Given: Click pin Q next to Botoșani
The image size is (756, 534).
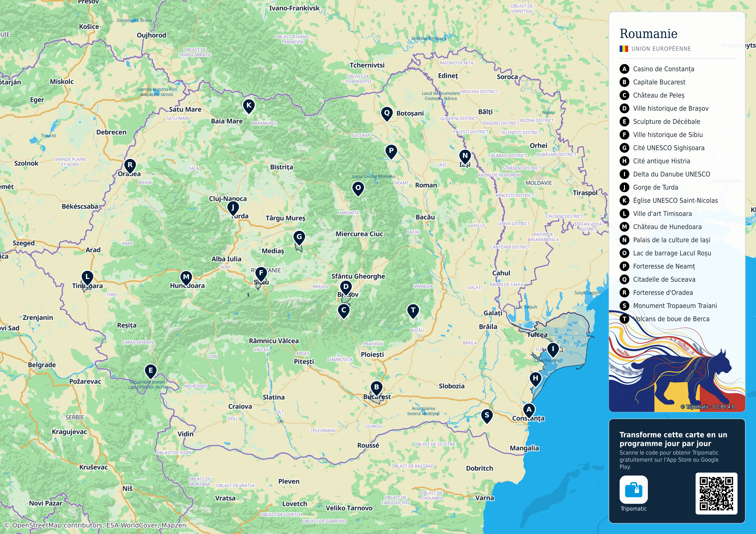Looking at the screenshot, I should click(387, 114).
